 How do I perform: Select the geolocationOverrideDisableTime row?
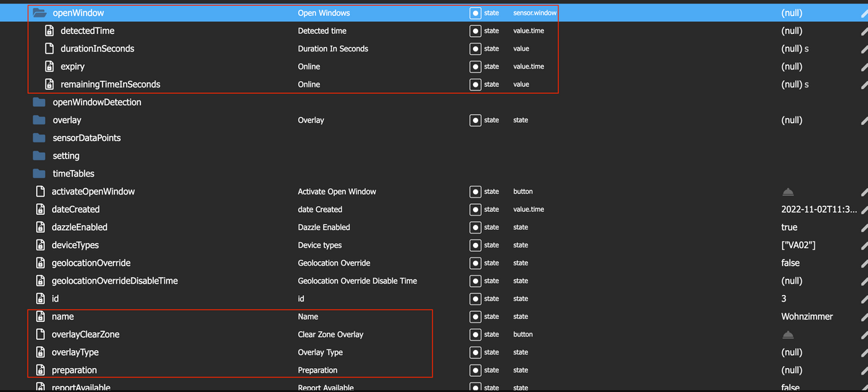pyautogui.click(x=114, y=281)
